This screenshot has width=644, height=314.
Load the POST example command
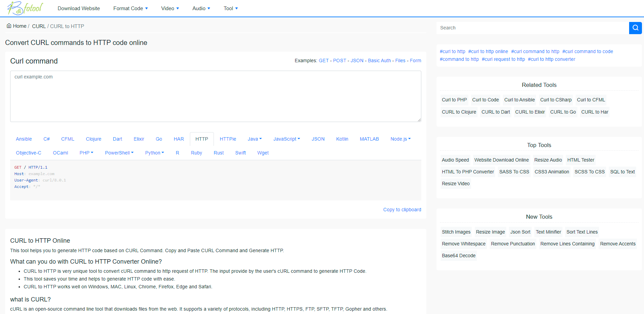tap(339, 61)
